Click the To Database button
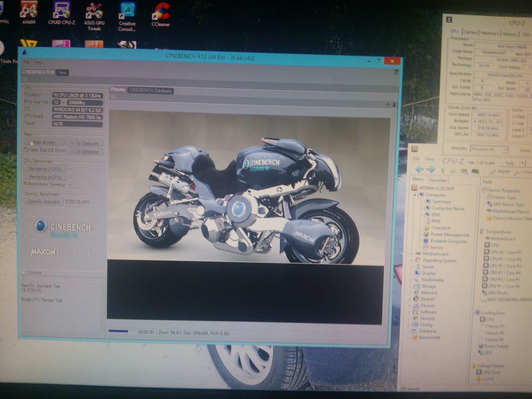 [x=85, y=152]
